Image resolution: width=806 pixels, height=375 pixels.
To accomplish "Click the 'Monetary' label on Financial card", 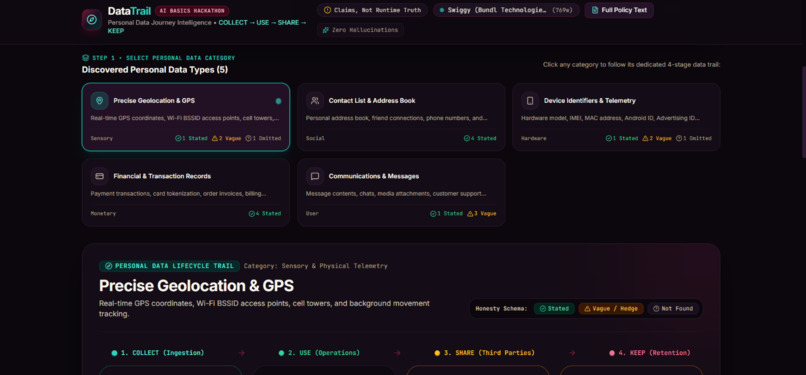I will coord(103,214).
